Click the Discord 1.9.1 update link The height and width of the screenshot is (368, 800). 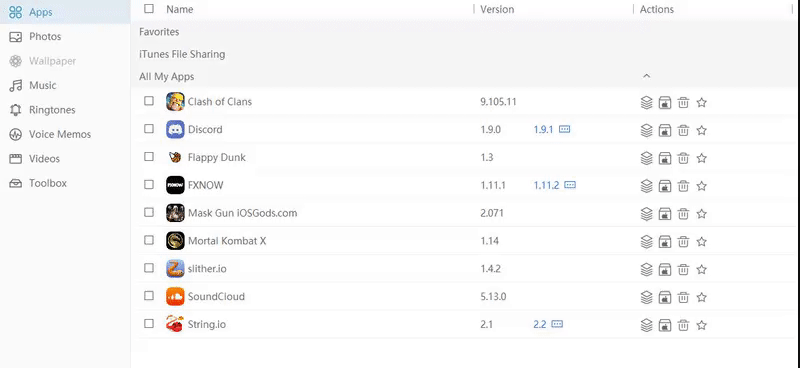pyautogui.click(x=543, y=130)
